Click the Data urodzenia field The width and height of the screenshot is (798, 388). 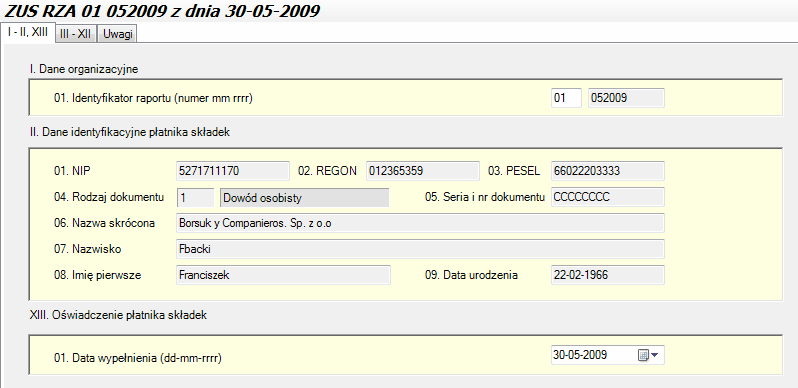[x=608, y=275]
